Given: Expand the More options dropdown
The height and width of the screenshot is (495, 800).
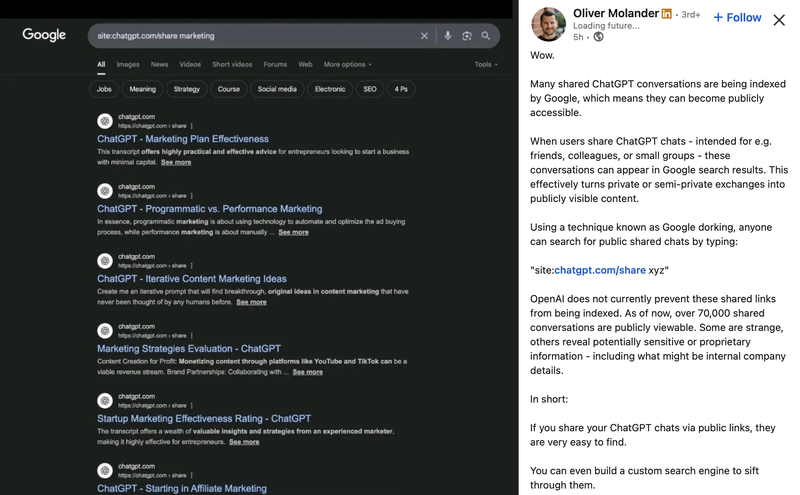Looking at the screenshot, I should click(x=347, y=64).
